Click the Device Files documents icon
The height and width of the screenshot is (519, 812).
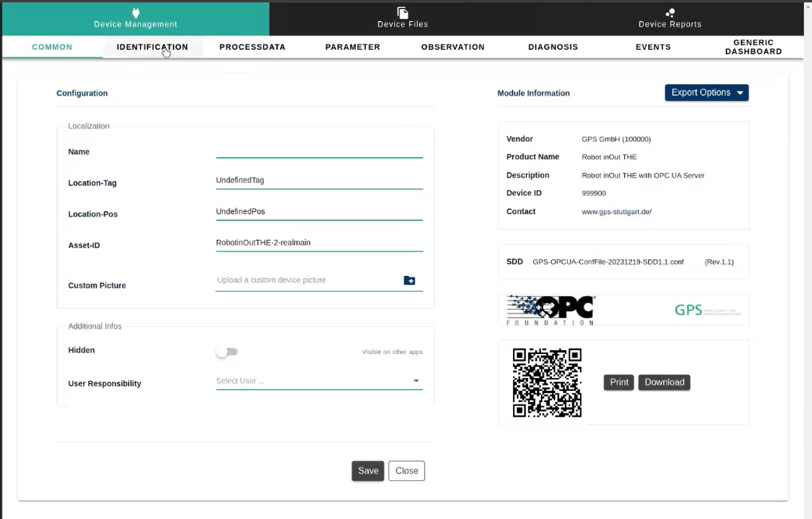[x=402, y=13]
